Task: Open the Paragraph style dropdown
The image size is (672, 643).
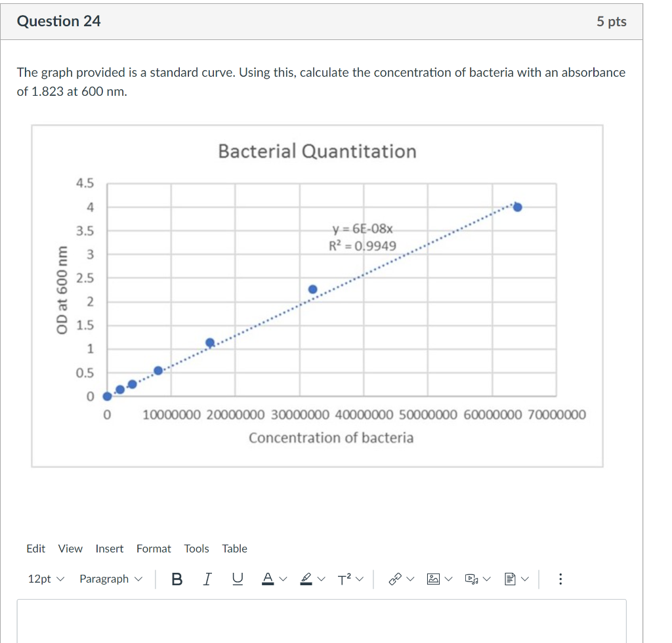Action: click(x=110, y=579)
